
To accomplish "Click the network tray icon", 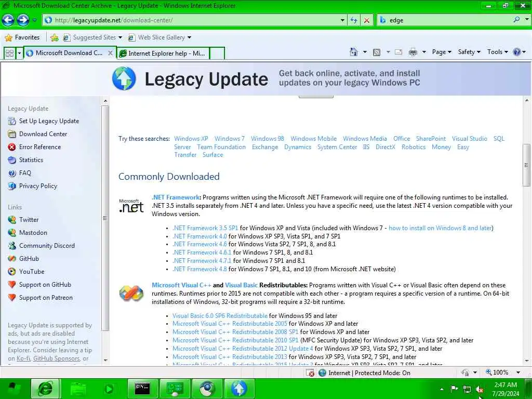I will tap(467, 389).
